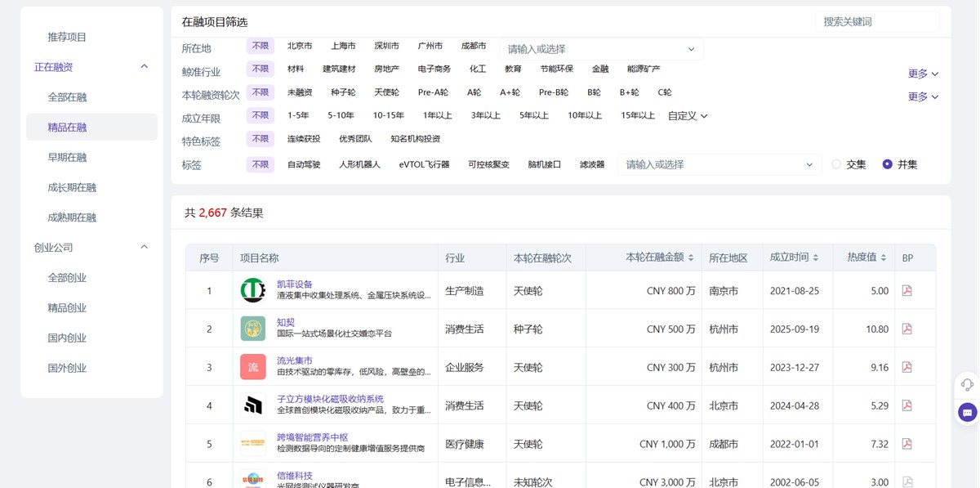Open the 请输入或选择 location dropdown
Screen dimensions: 980x488
click(x=601, y=48)
